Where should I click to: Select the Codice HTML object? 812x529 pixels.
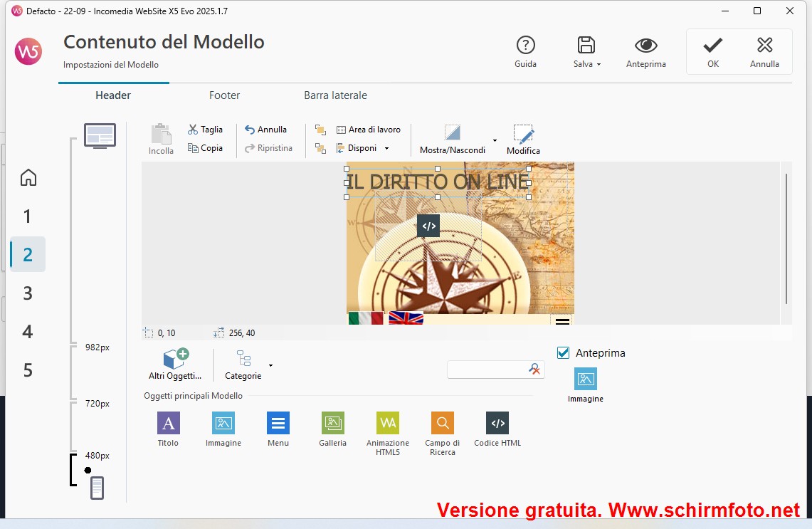click(x=497, y=424)
